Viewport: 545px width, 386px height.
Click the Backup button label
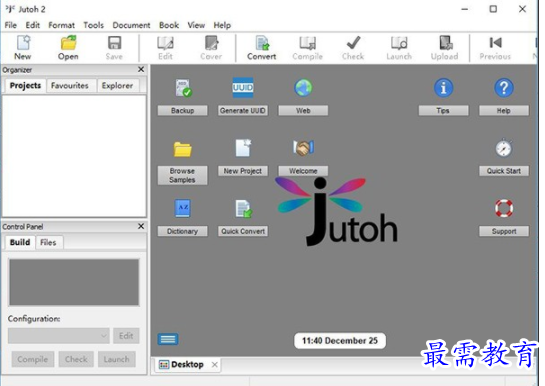(x=182, y=110)
